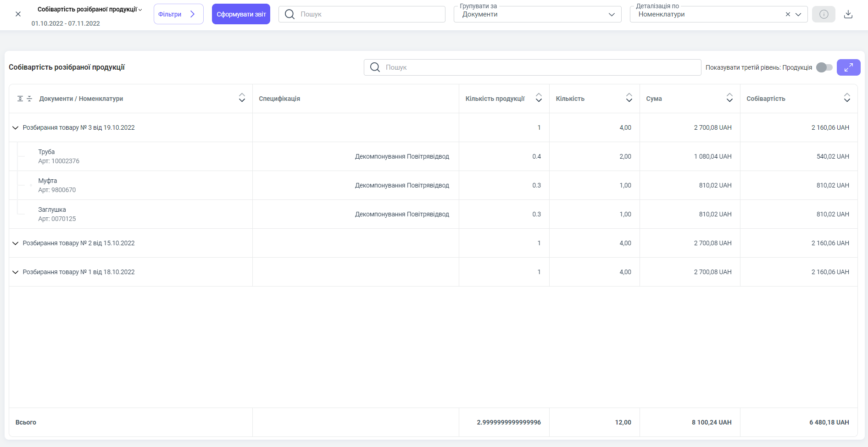Collapse Розбирання товару № 3 row
This screenshot has height=447, width=868.
[x=16, y=128]
